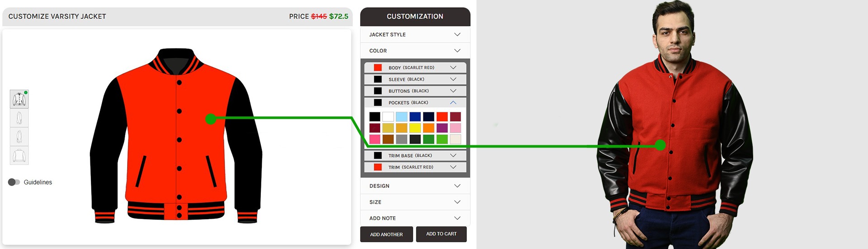Click the Trim Base black color indicator
The width and height of the screenshot is (868, 249).
378,155
